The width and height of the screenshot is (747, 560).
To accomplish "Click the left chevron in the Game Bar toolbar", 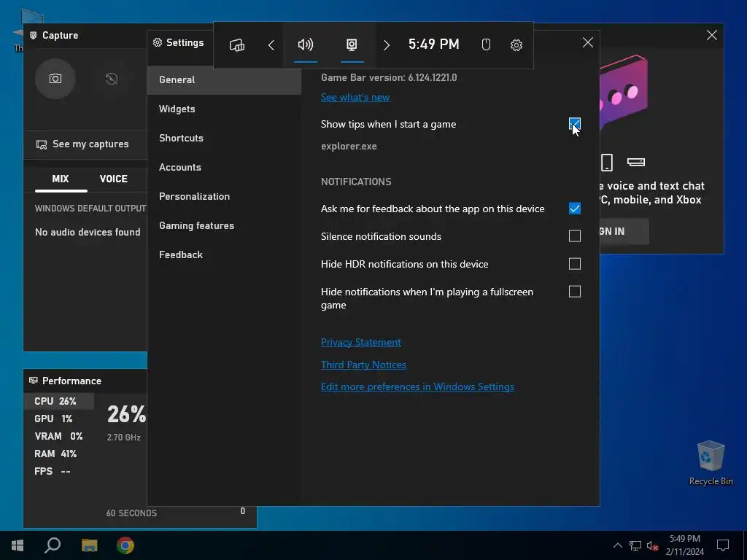I will [271, 45].
